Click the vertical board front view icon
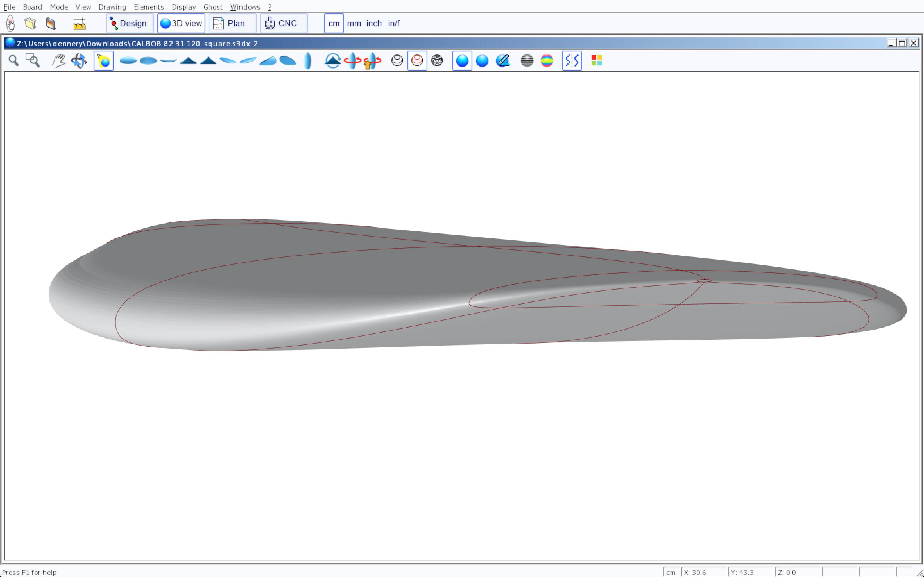The image size is (924, 577). click(308, 61)
